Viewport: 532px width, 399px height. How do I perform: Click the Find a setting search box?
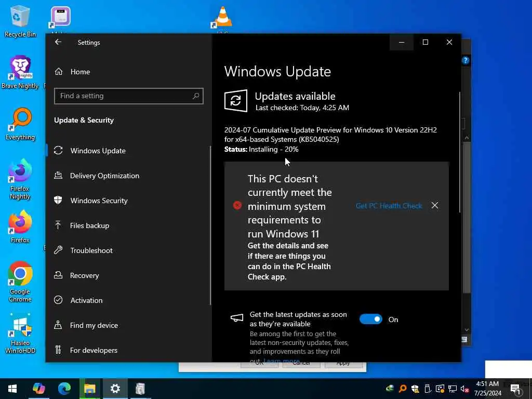pos(129,96)
